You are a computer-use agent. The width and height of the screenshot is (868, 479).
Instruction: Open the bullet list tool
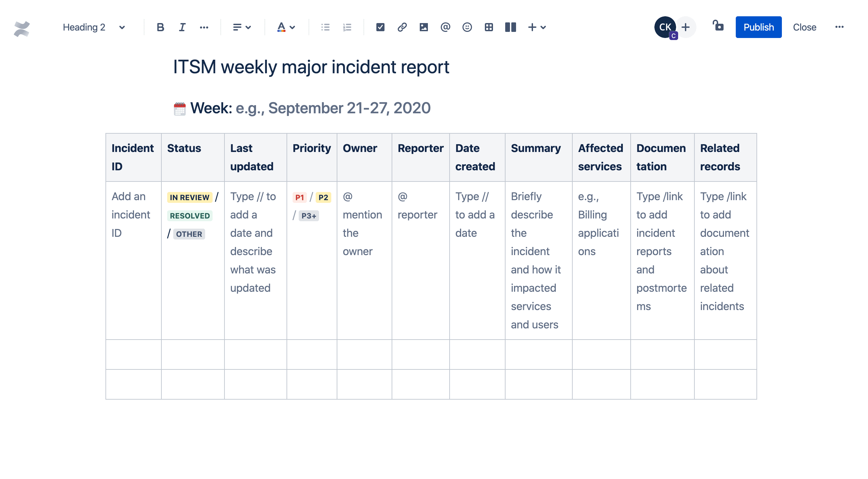pyautogui.click(x=325, y=26)
